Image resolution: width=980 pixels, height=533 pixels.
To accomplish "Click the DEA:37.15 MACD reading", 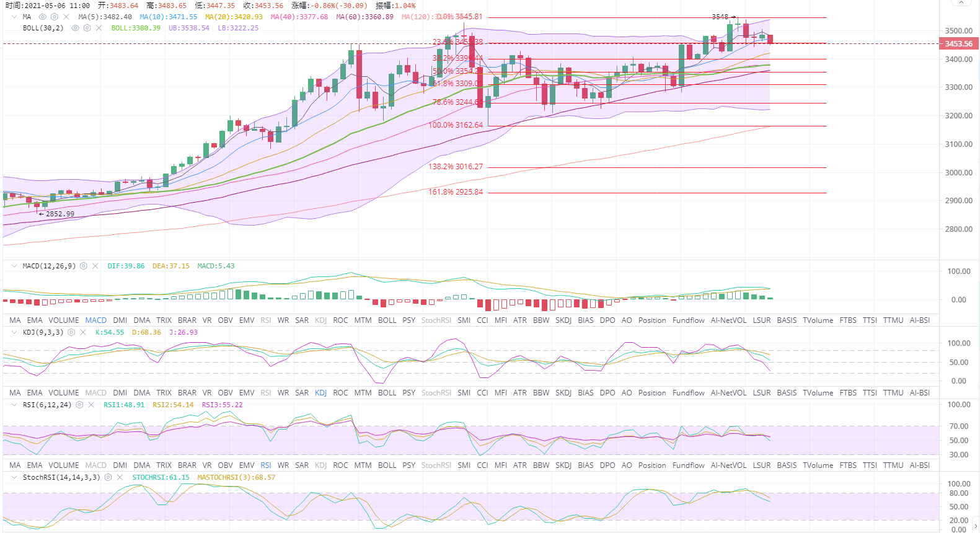I will (171, 266).
